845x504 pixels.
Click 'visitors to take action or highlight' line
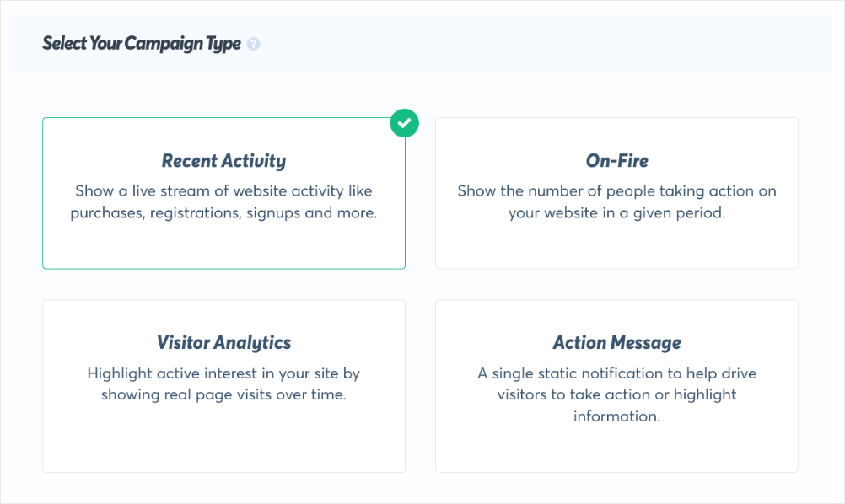[616, 394]
